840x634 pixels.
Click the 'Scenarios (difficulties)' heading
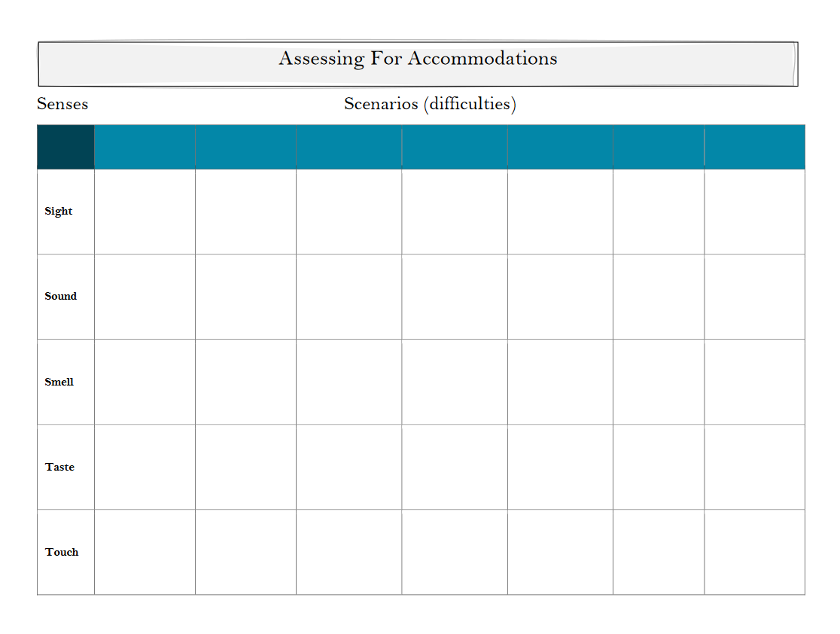pyautogui.click(x=430, y=104)
